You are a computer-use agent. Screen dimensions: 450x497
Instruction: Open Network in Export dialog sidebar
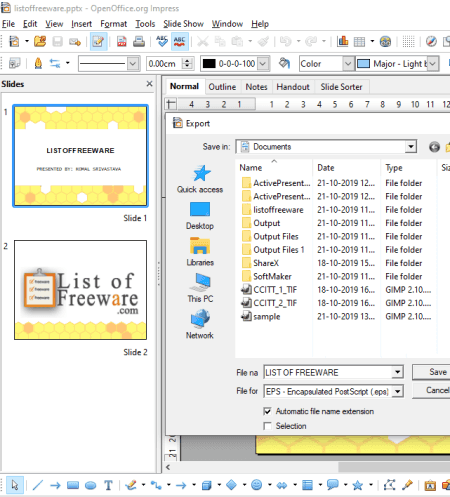pyautogui.click(x=200, y=325)
